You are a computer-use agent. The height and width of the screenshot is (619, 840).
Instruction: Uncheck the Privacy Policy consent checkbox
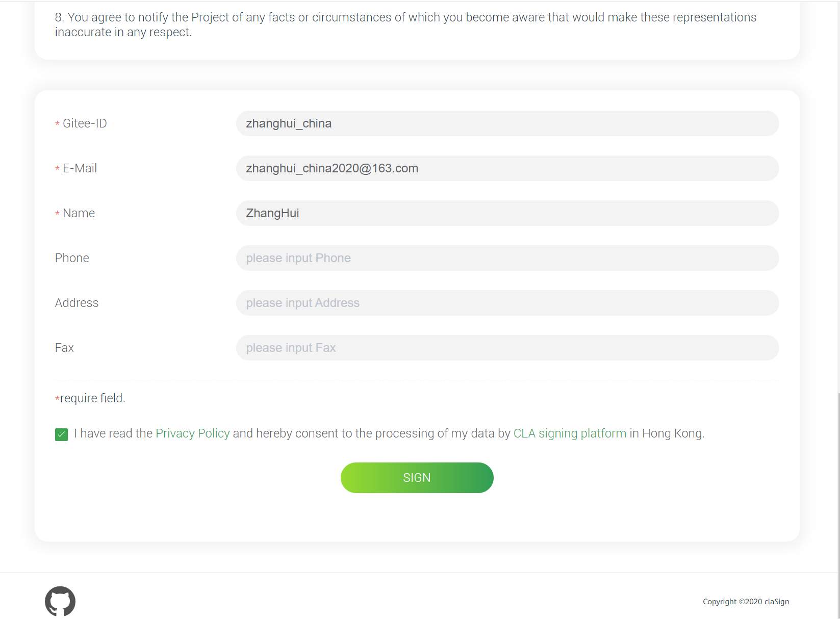pyautogui.click(x=61, y=434)
